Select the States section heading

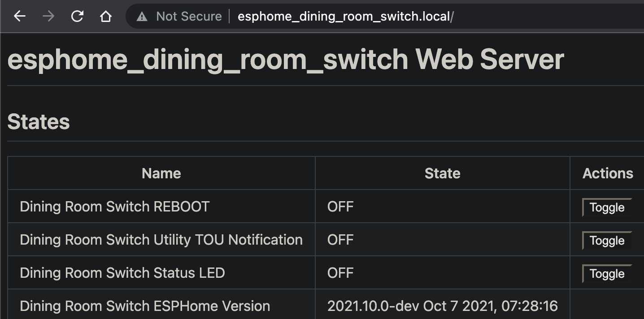click(39, 121)
